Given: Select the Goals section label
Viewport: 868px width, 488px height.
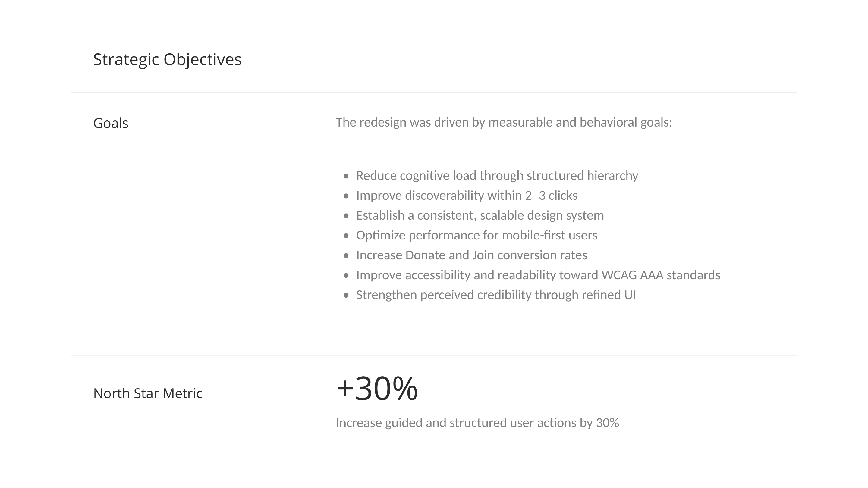Looking at the screenshot, I should point(111,123).
